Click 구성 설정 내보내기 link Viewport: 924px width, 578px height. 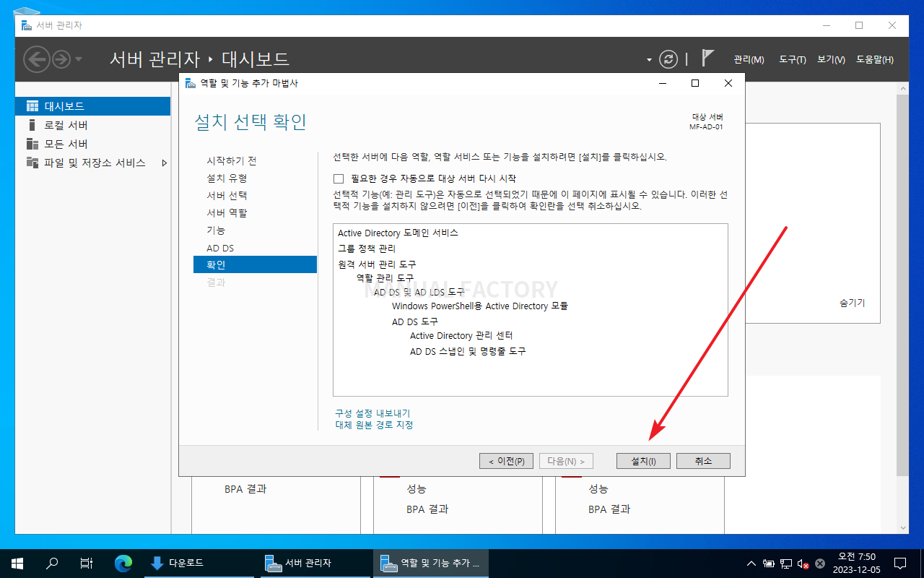pos(372,413)
